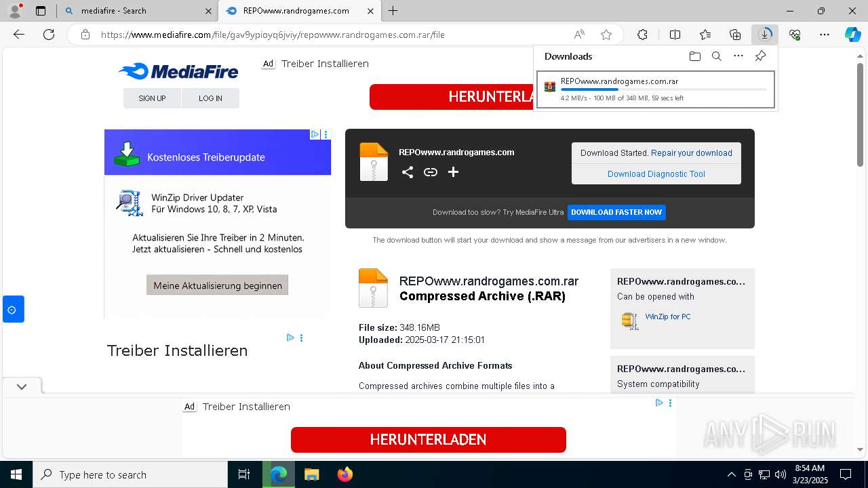Image resolution: width=868 pixels, height=488 pixels.
Task: Click Downloads panel title
Action: point(568,56)
